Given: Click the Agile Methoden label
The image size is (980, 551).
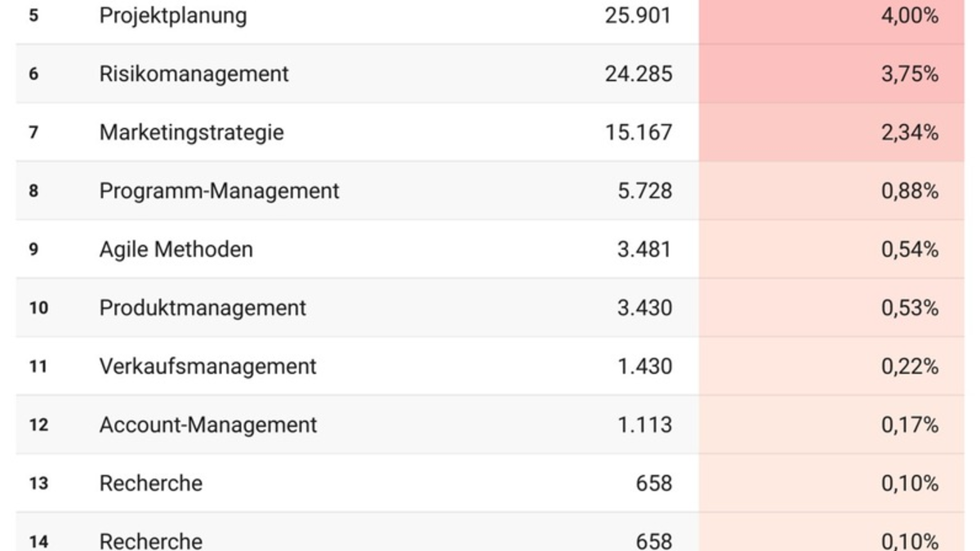Looking at the screenshot, I should (x=176, y=249).
